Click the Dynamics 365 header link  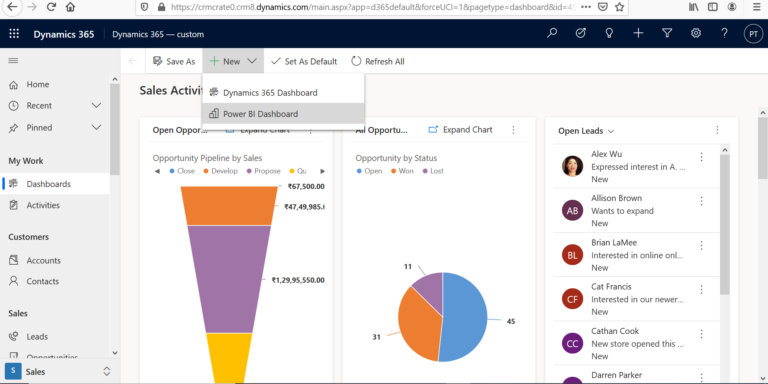(64, 34)
